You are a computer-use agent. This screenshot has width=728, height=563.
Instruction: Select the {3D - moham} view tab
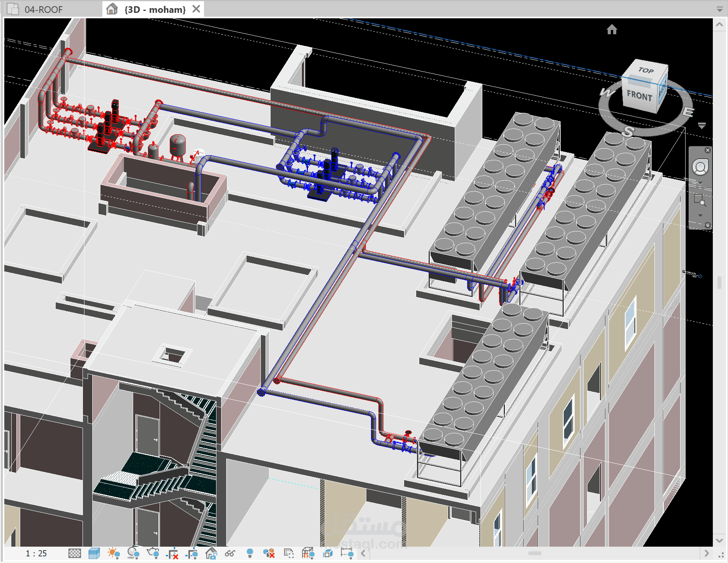(x=155, y=9)
